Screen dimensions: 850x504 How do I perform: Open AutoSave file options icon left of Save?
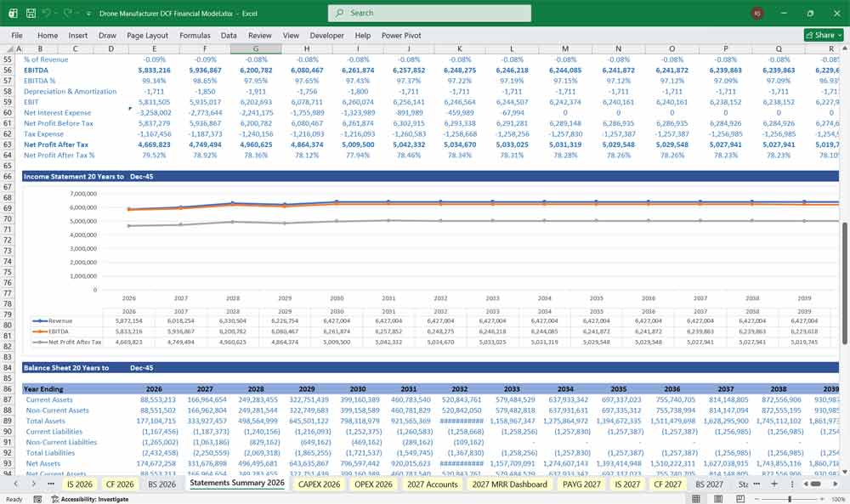14,13
